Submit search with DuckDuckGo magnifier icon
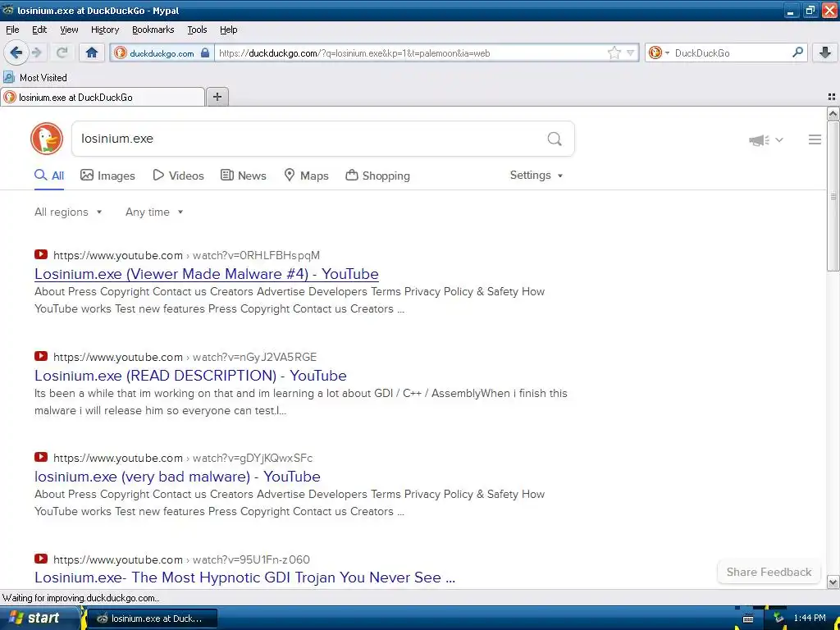Viewport: 840px width, 630px height. pos(555,139)
